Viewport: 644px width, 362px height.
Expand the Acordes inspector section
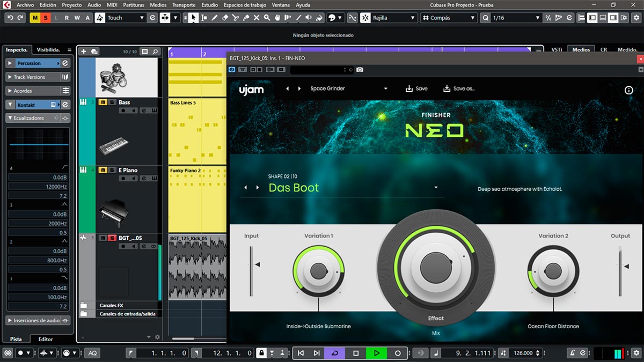[10, 91]
